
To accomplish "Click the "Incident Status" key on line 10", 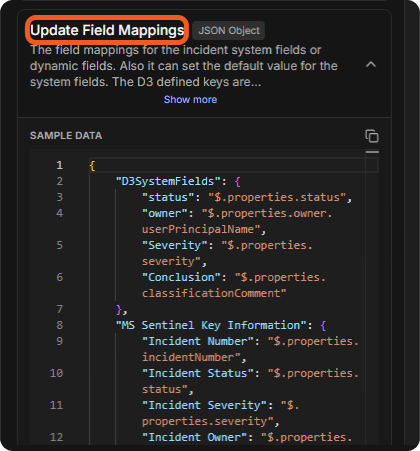I will 198,373.
